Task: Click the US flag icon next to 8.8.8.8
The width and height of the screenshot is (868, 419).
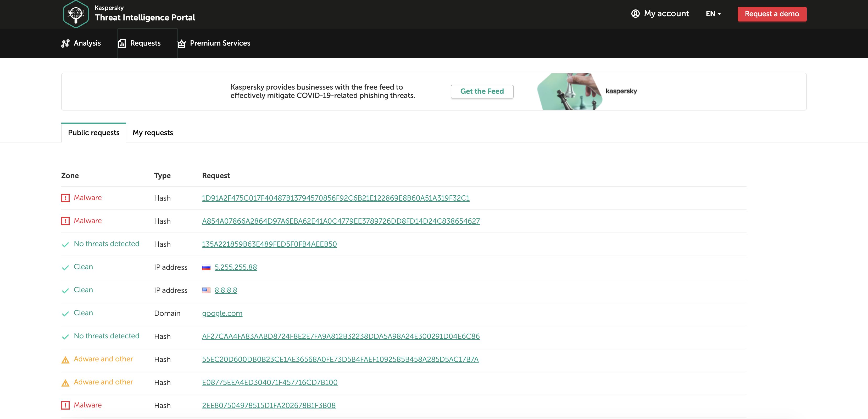Action: tap(207, 290)
